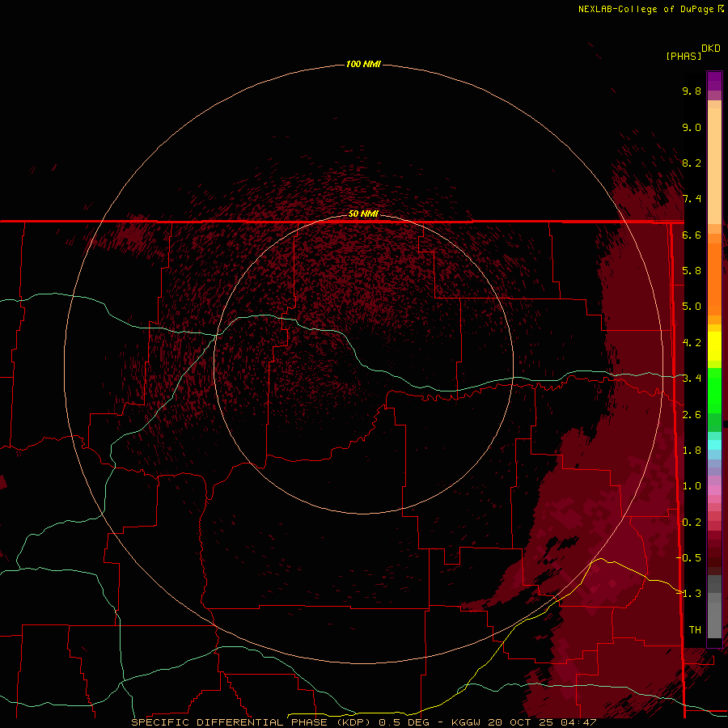728x728 pixels.
Task: Click the purple segment atop the color bar
Action: tap(714, 81)
